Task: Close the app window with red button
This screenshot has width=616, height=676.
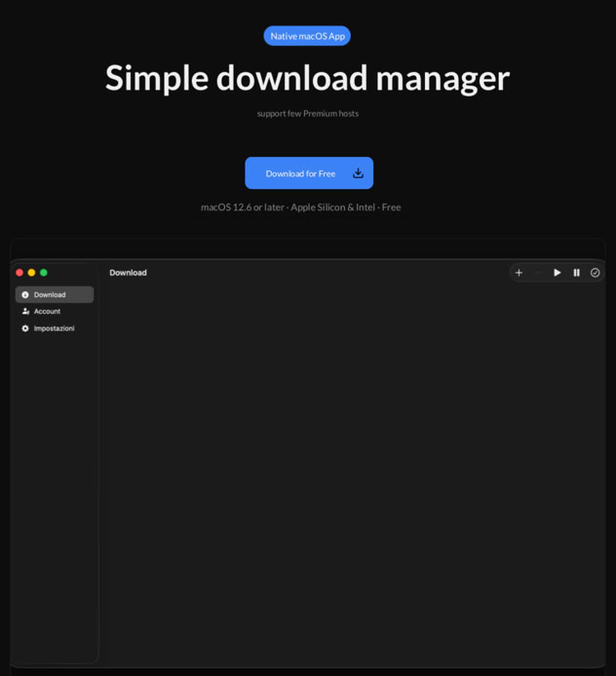Action: [x=19, y=273]
